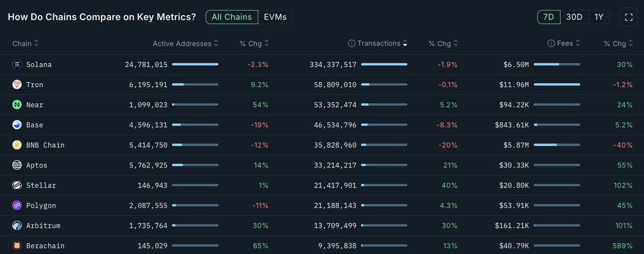
Task: Click Tron's fees progress bar
Action: tap(557, 85)
